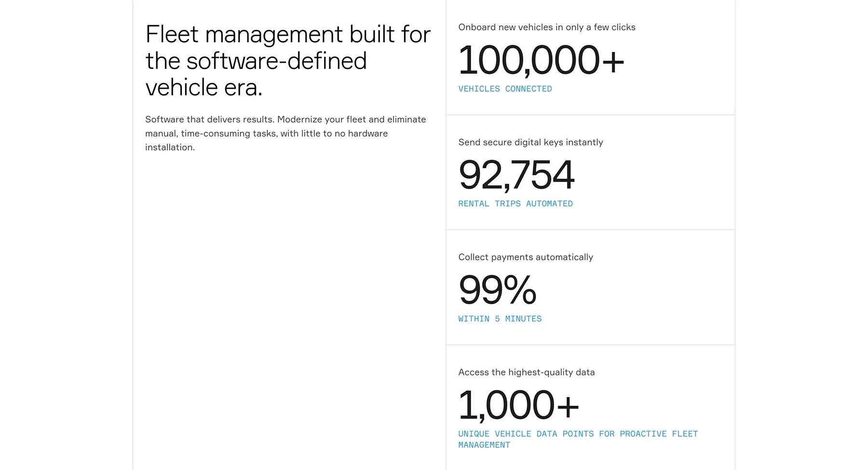Select the "VEHICLES CONNECTED" blue label
The image size is (868, 470).
(505, 89)
